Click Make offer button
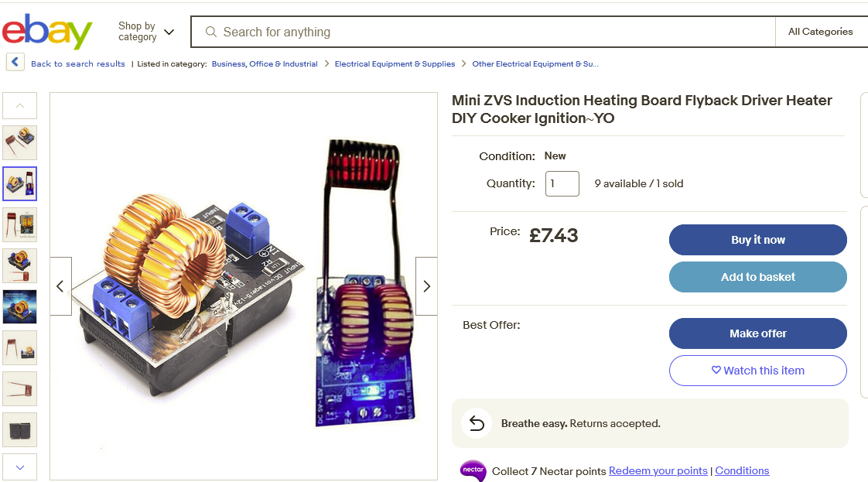868x482 pixels. tap(757, 333)
